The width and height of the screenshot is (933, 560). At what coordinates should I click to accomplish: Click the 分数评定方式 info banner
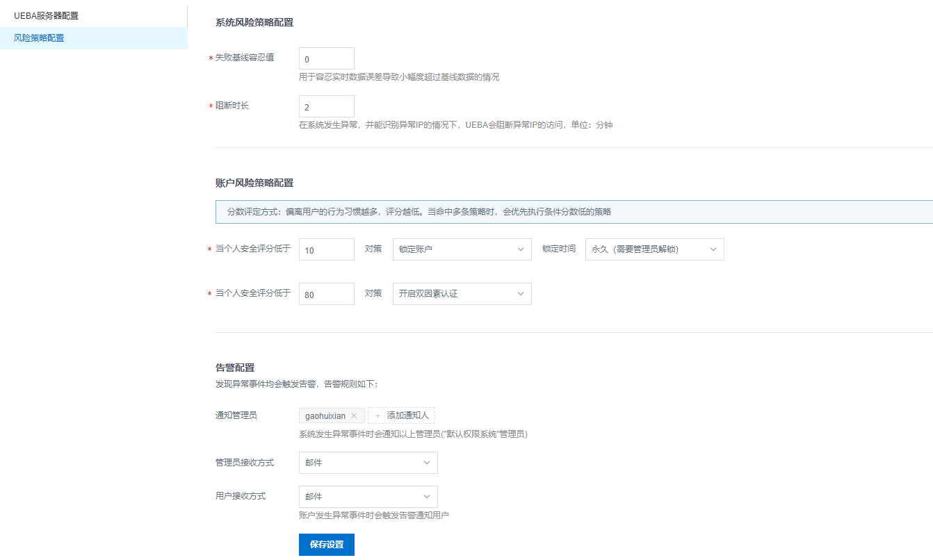click(x=574, y=212)
